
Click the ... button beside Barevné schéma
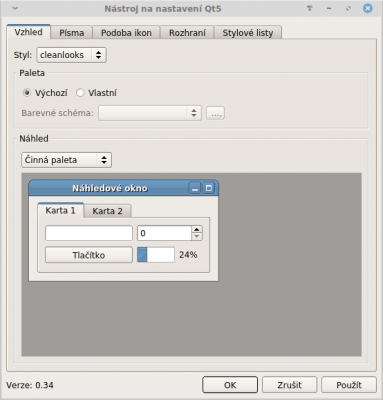[215, 113]
